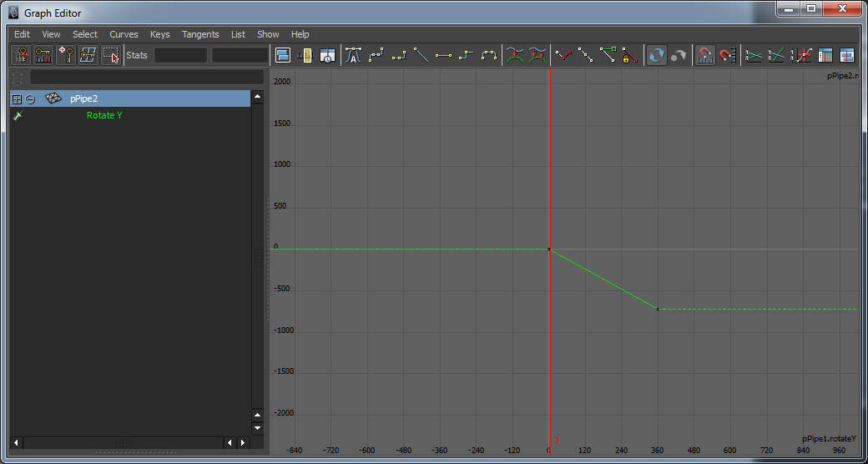
Task: Activate the Region select tool icon
Action: click(x=110, y=56)
